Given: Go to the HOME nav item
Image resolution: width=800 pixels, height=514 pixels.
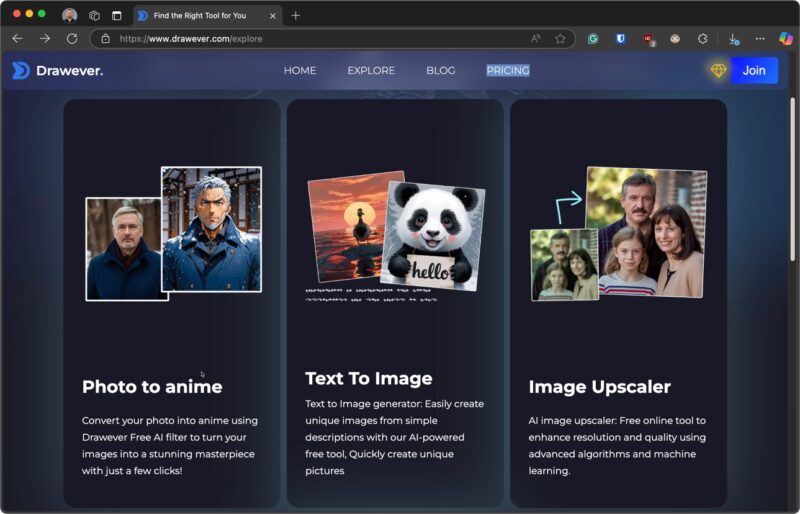Looking at the screenshot, I should [299, 70].
